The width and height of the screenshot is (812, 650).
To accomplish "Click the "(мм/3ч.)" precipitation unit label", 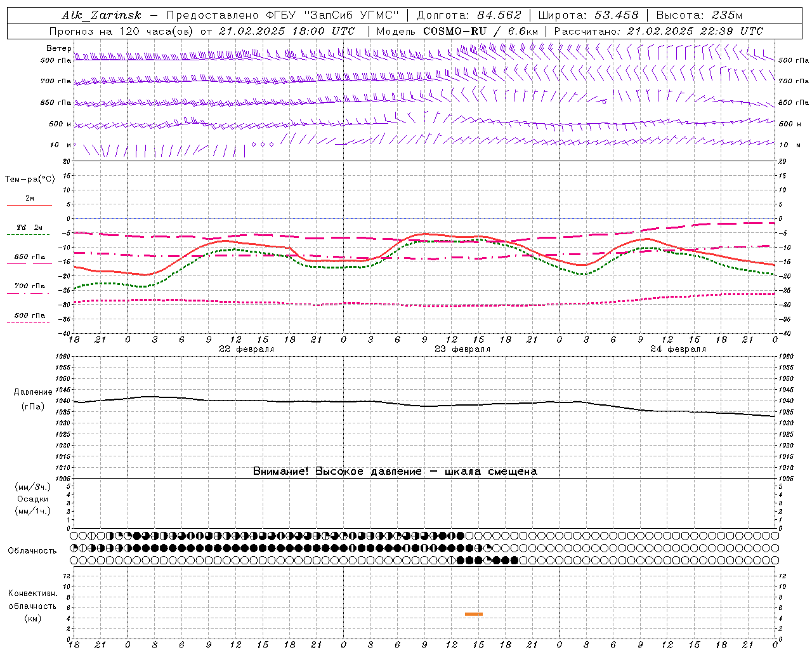I will coord(32,487).
